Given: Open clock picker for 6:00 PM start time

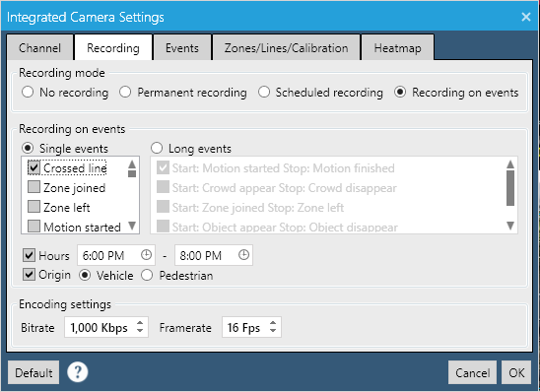Looking at the screenshot, I should coord(146,255).
